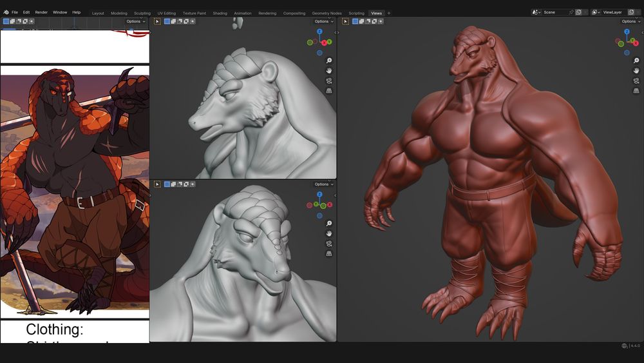Open the ViewLayer browse dropdown icon

coord(596,12)
